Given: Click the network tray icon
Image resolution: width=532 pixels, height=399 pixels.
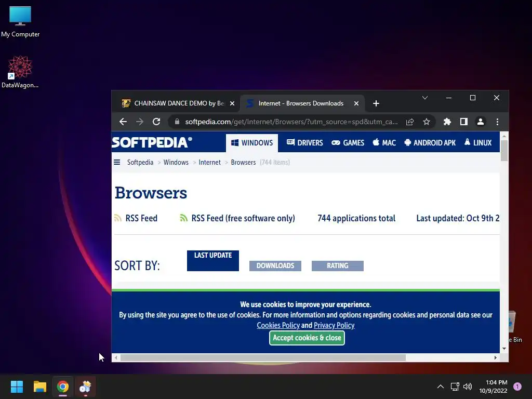Looking at the screenshot, I should [455, 387].
